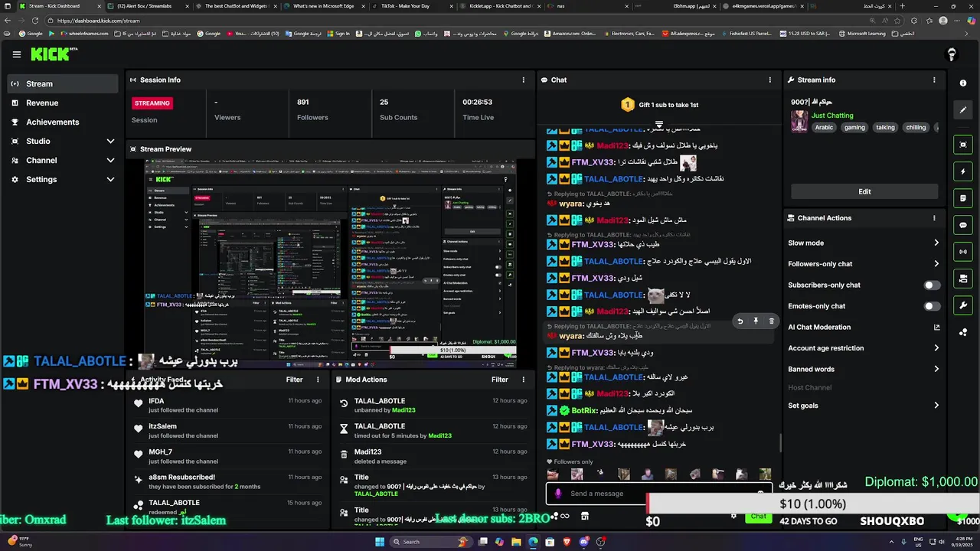Open AI Chat Moderation external link
Image resolution: width=980 pixels, height=551 pixels.
click(x=936, y=328)
